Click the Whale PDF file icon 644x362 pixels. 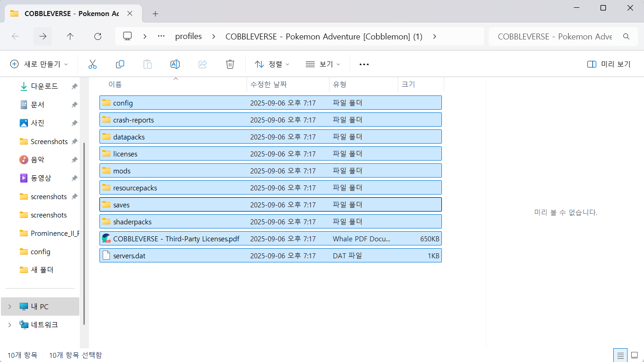tap(106, 239)
